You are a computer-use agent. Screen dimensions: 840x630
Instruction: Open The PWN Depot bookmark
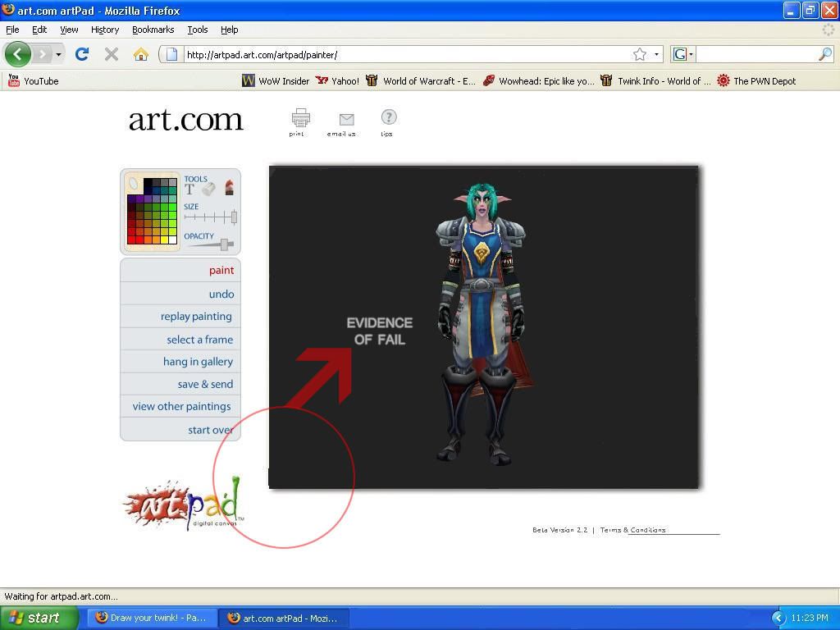pyautogui.click(x=756, y=81)
